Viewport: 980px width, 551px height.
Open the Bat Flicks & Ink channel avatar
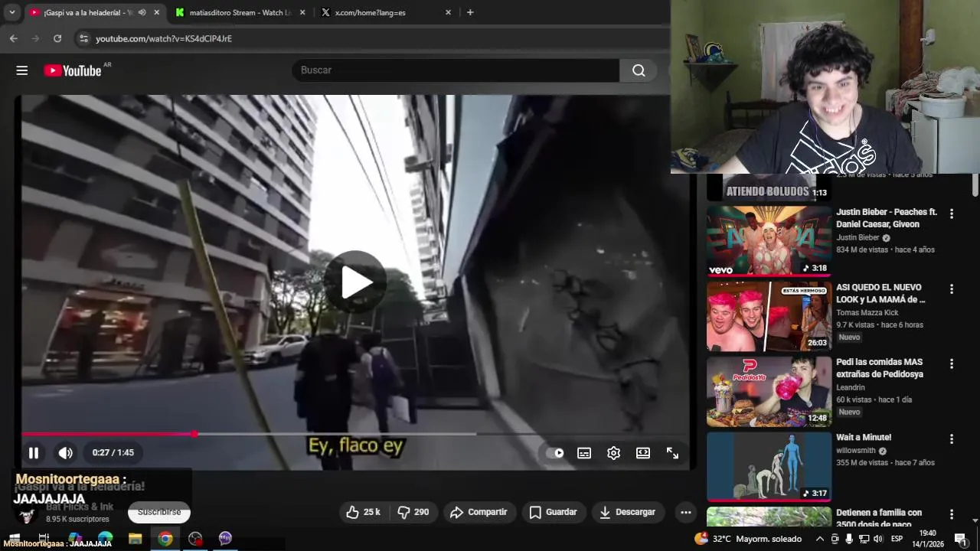27,514
